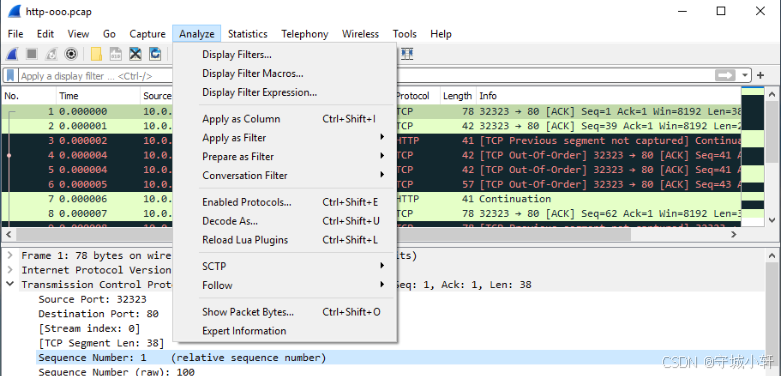The image size is (781, 376).
Task: Click the Stop capture square icon
Action: [31, 54]
